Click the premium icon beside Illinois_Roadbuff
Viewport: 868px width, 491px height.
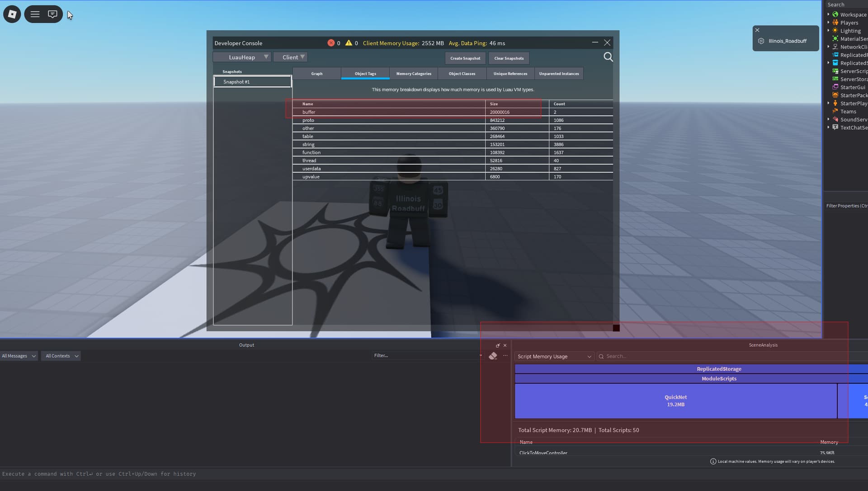pos(761,41)
